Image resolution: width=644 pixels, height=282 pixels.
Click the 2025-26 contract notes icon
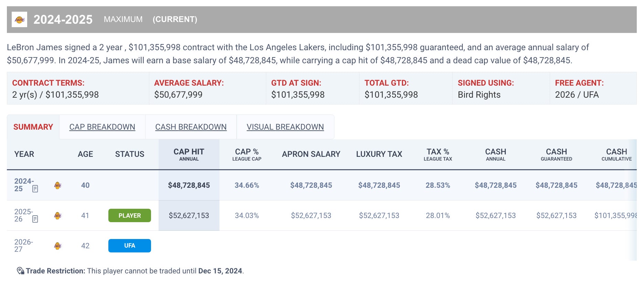pos(35,219)
